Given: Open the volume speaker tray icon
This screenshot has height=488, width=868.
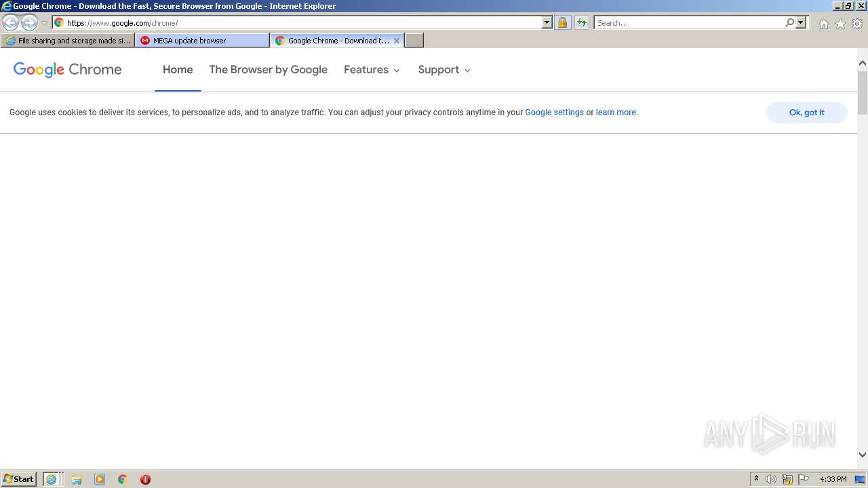Looking at the screenshot, I should point(771,479).
